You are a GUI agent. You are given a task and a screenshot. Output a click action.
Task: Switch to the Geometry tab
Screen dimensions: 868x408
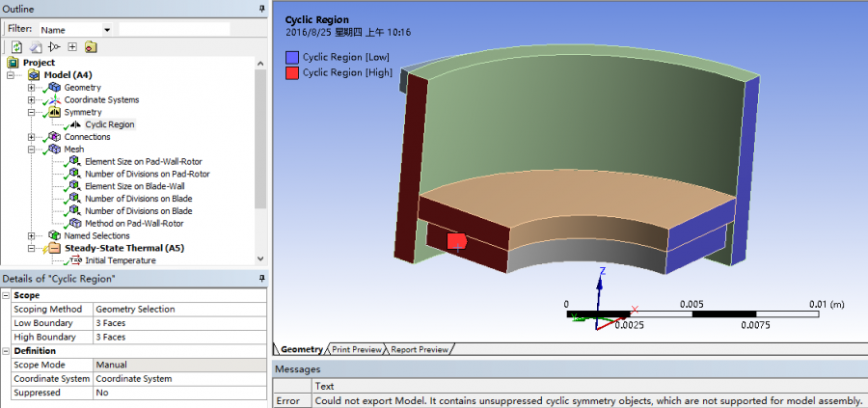point(301,349)
